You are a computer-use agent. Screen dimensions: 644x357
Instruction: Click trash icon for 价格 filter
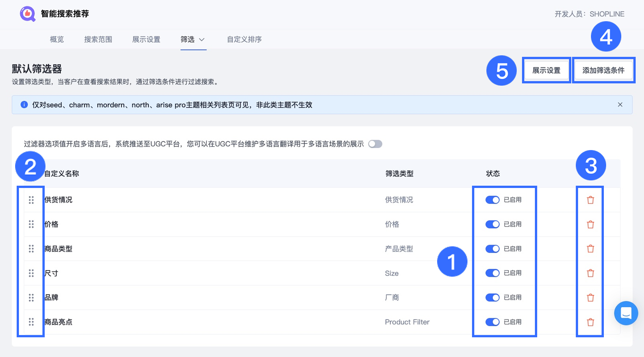point(590,224)
